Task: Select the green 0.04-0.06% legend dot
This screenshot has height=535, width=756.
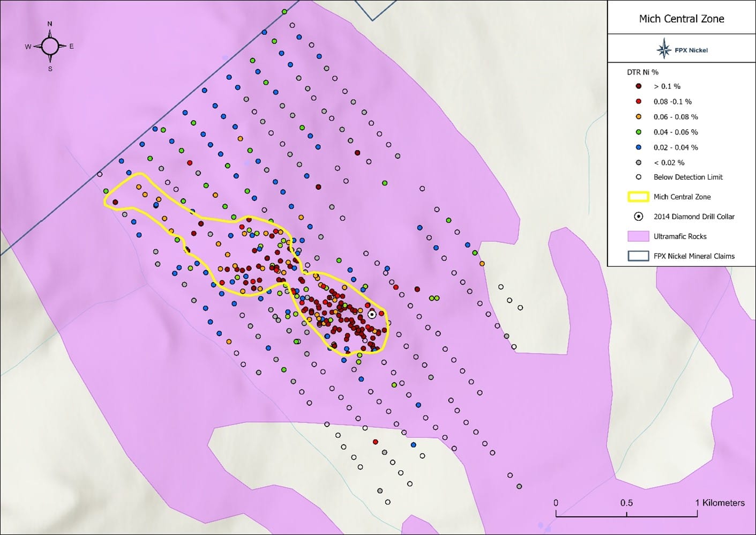Action: [x=638, y=132]
